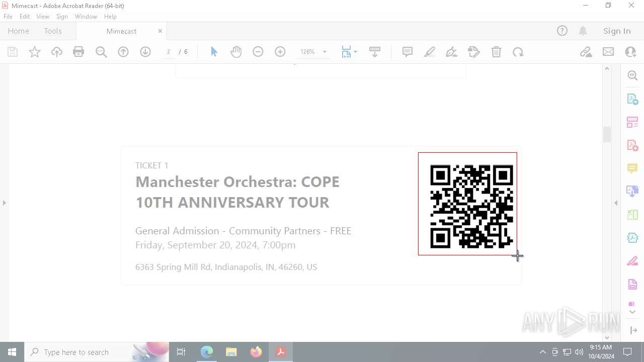Screen dimensions: 644x362
Task: Click the Sign In link
Action: pos(617,31)
